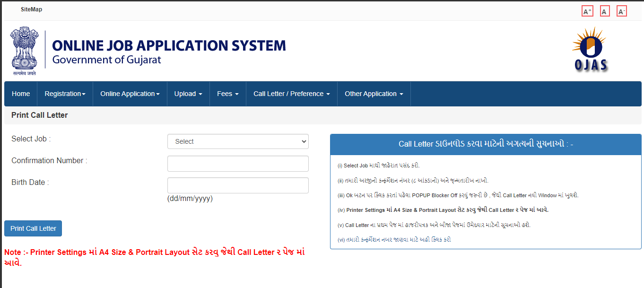Reset font size with the middle A icon

pos(605,11)
